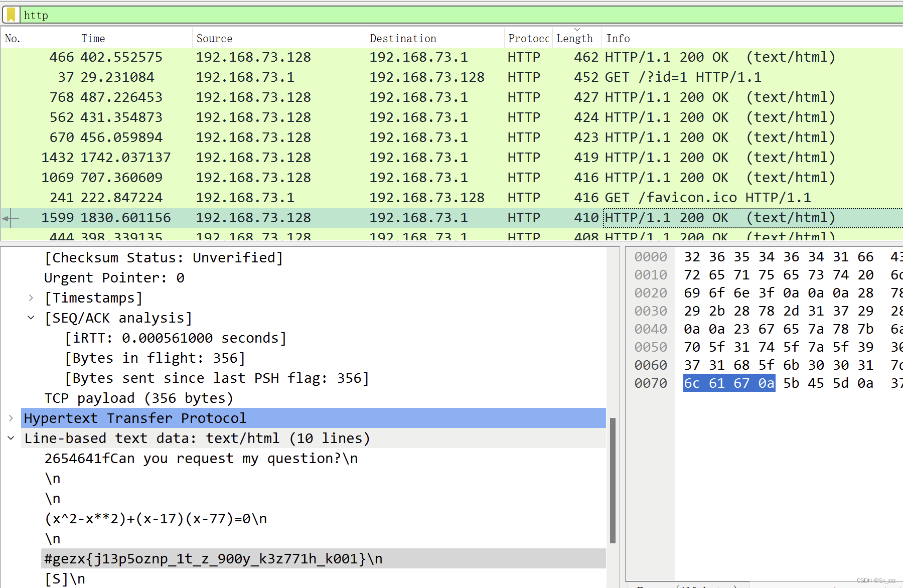Sort by Source column header
The image size is (903, 588).
pyautogui.click(x=279, y=38)
